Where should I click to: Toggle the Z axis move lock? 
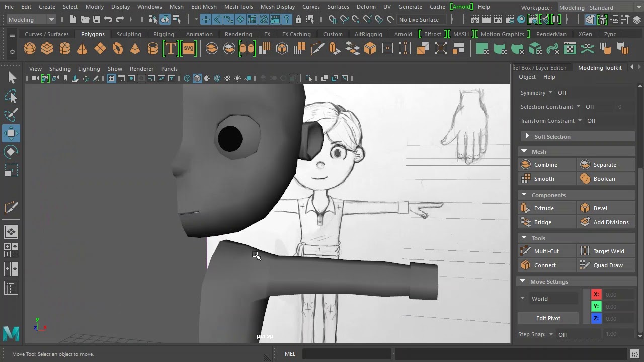pos(596,319)
